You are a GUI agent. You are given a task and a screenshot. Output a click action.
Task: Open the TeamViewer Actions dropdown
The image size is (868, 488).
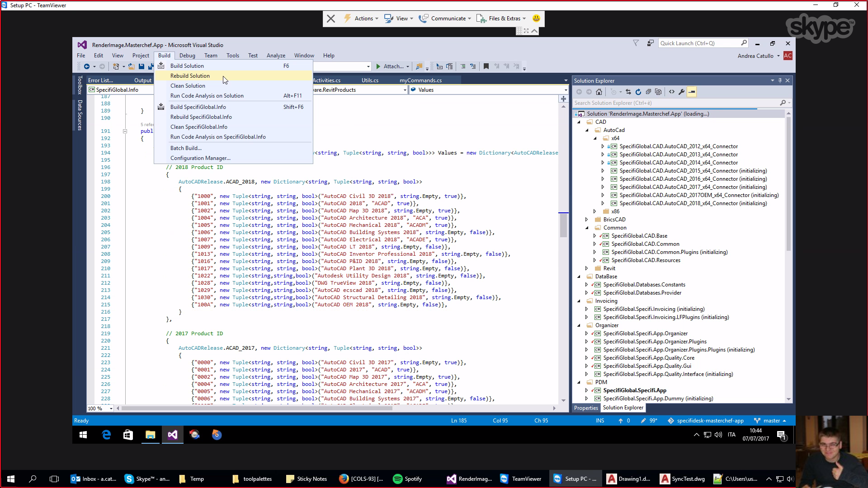361,19
